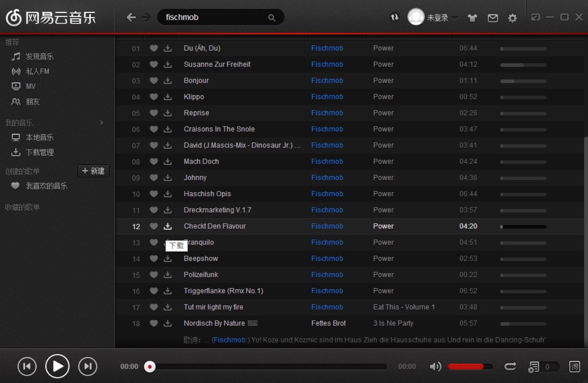The width and height of the screenshot is (588, 383).
Task: Click the user avatar picture
Action: [416, 17]
